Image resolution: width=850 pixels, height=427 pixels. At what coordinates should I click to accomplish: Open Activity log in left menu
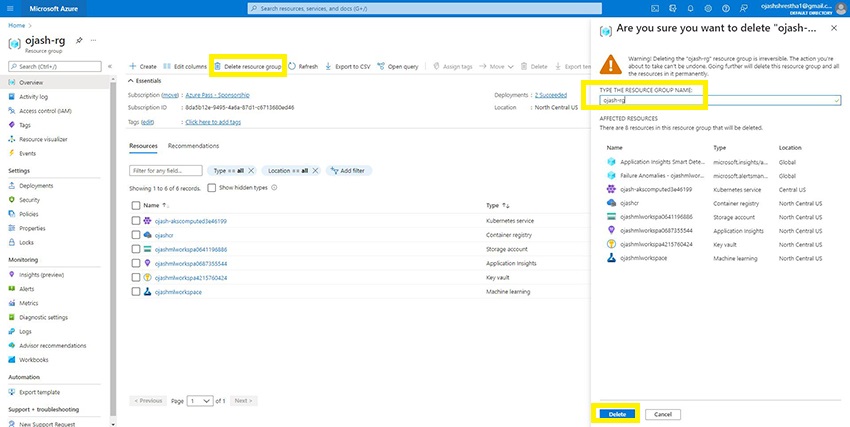coord(34,97)
